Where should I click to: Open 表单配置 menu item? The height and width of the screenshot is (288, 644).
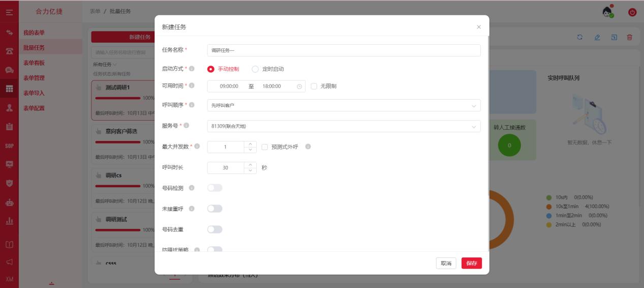coord(34,108)
